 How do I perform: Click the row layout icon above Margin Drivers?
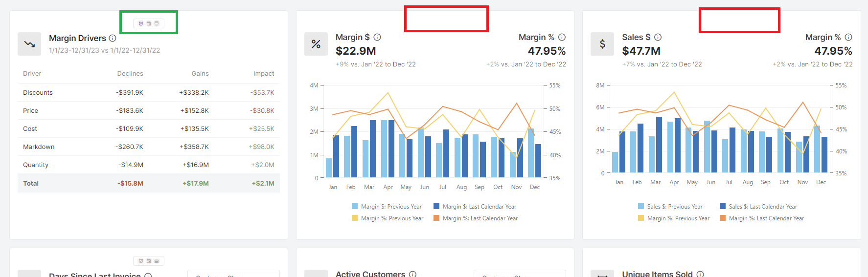pyautogui.click(x=157, y=23)
